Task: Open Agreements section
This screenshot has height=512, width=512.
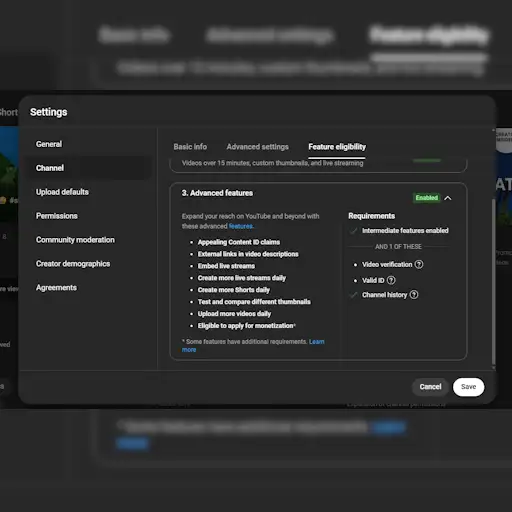Action: click(x=56, y=288)
